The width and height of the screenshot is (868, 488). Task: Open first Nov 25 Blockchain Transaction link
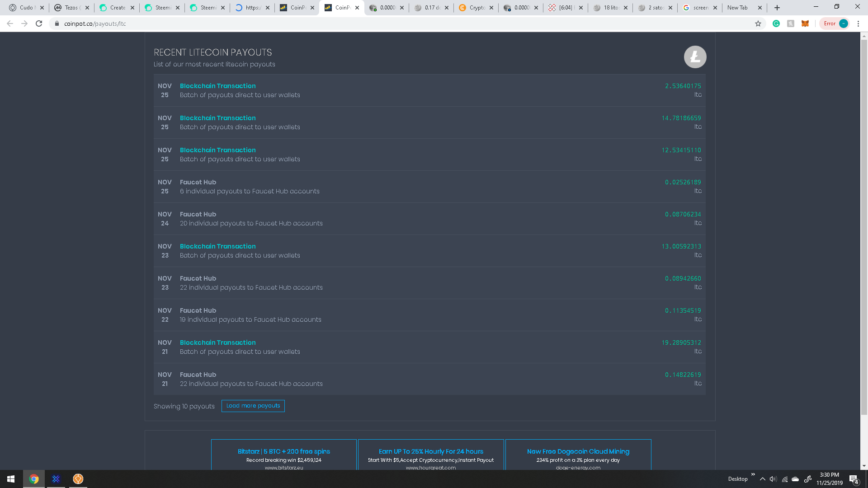pyautogui.click(x=217, y=86)
